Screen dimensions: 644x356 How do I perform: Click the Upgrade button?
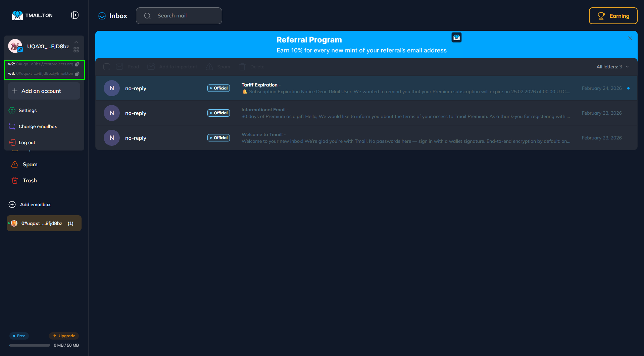coord(64,336)
